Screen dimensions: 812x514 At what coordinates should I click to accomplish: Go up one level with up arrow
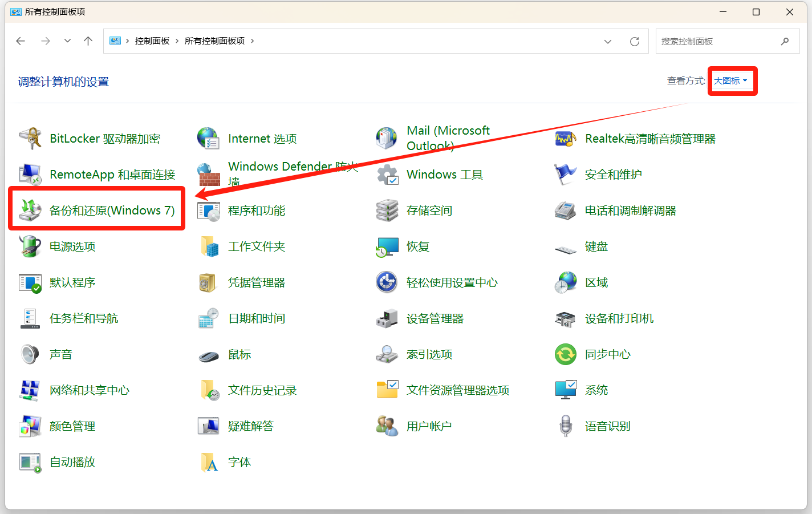pos(88,41)
